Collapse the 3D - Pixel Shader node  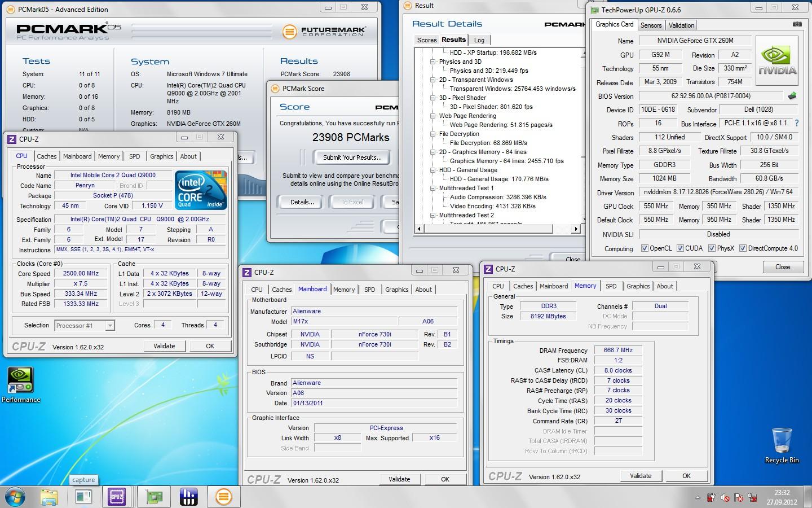pyautogui.click(x=433, y=98)
